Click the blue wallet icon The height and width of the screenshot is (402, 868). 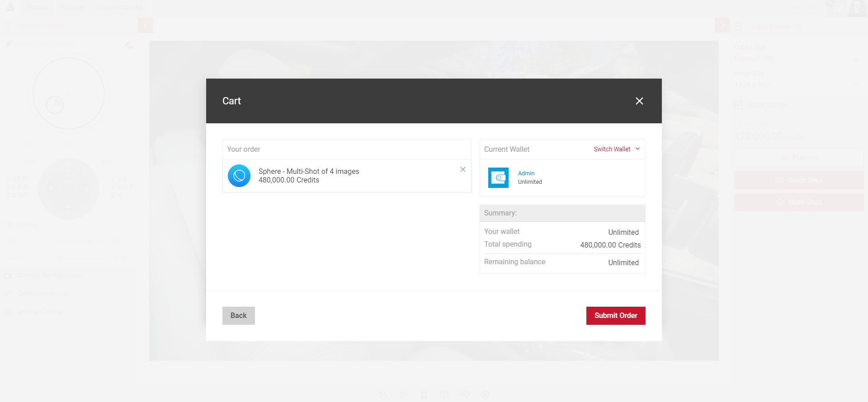(499, 178)
